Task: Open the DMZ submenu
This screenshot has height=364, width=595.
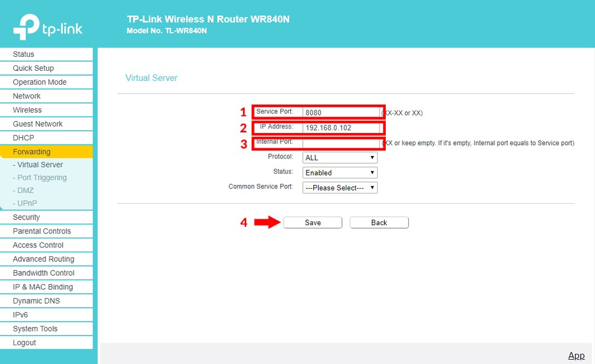Action: point(23,190)
